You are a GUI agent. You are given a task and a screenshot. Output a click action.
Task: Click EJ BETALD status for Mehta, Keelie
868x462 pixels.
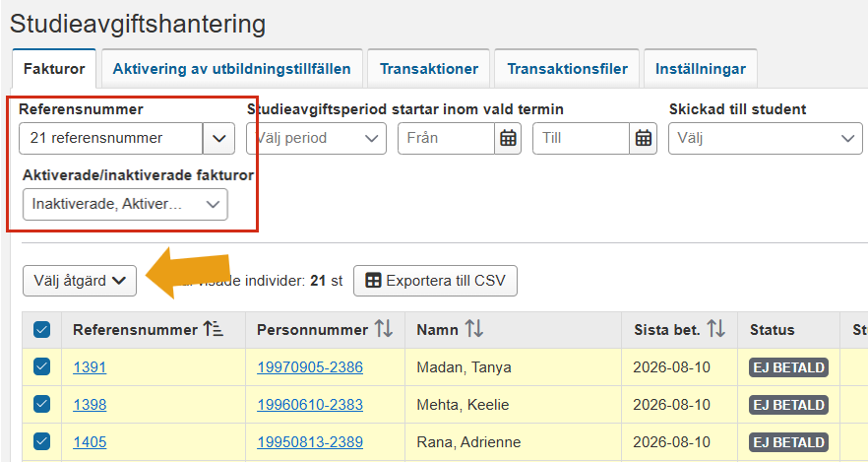coord(789,405)
